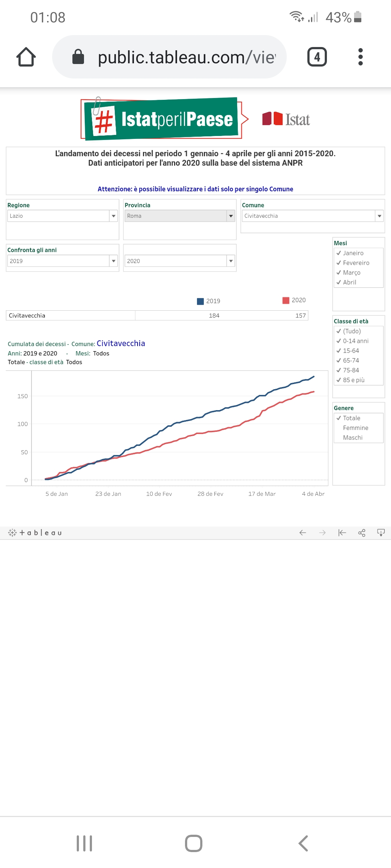Select Maschi in the Genere filter
The image size is (391, 868).
tap(352, 438)
